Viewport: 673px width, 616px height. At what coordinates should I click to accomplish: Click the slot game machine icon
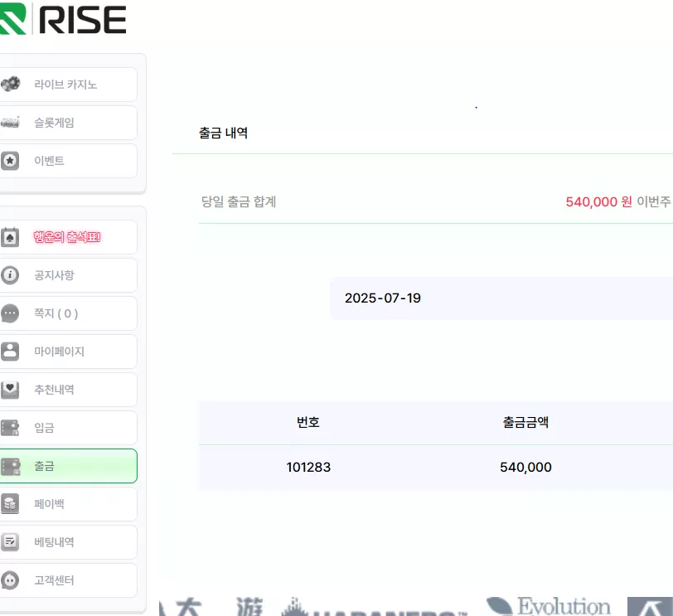click(10, 123)
